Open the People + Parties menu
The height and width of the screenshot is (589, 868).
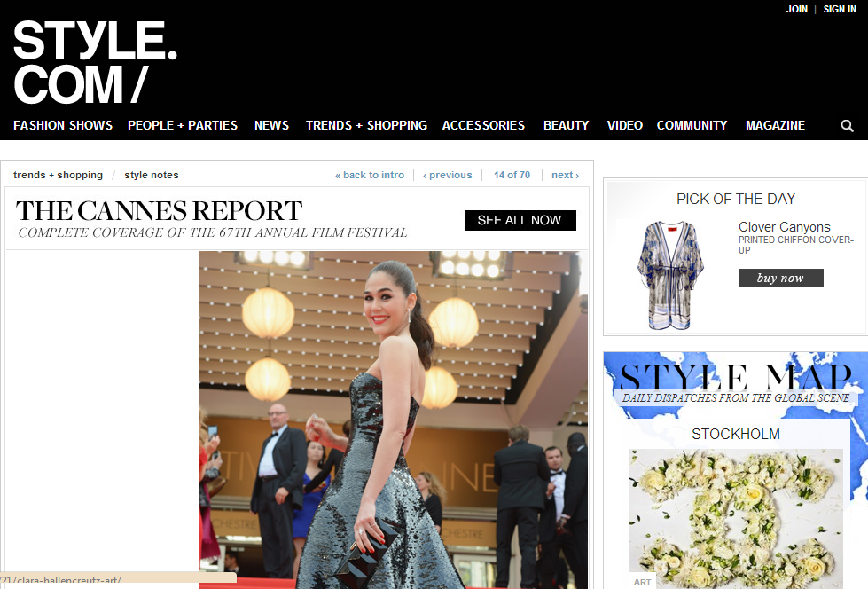point(183,125)
